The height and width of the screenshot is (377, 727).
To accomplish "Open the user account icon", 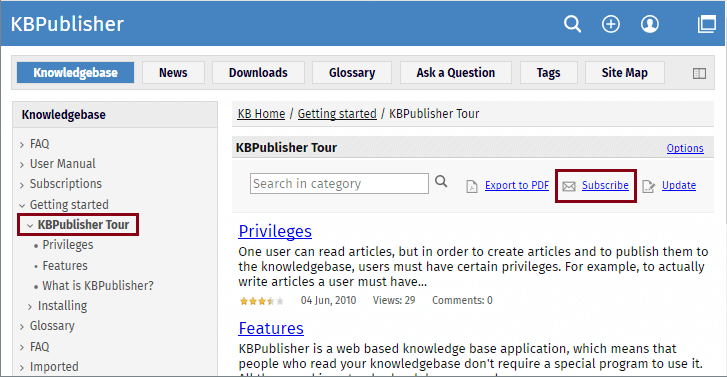I will coord(650,24).
